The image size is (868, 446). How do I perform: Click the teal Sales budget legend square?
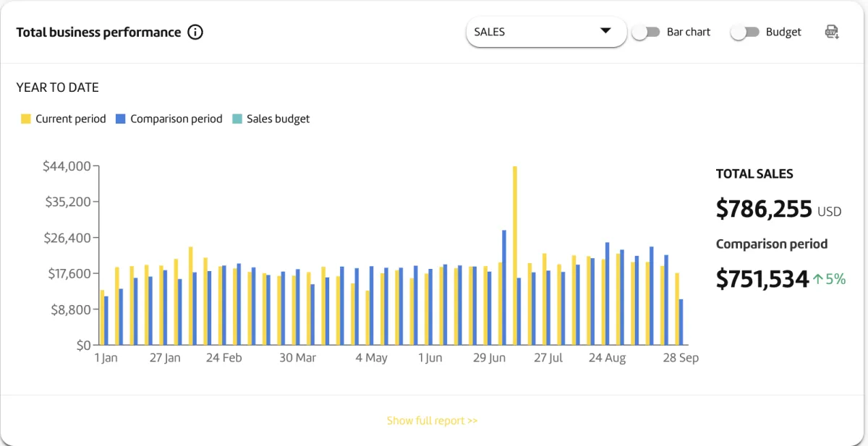point(237,119)
